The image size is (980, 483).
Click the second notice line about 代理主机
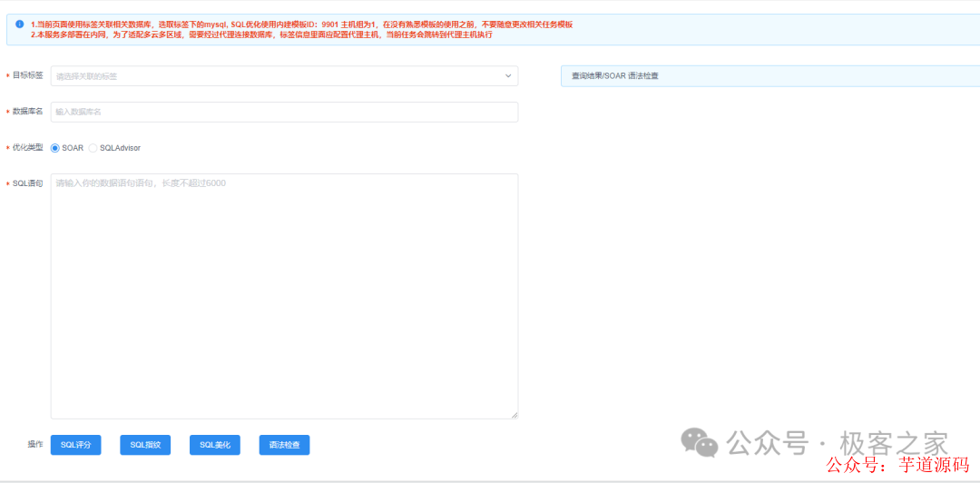tap(262, 34)
